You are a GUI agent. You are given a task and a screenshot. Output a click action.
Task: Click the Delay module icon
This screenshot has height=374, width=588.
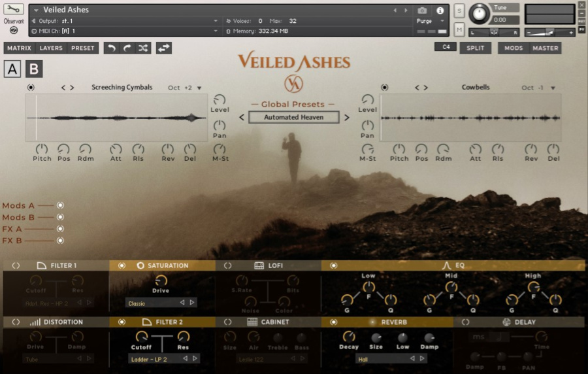coord(506,322)
